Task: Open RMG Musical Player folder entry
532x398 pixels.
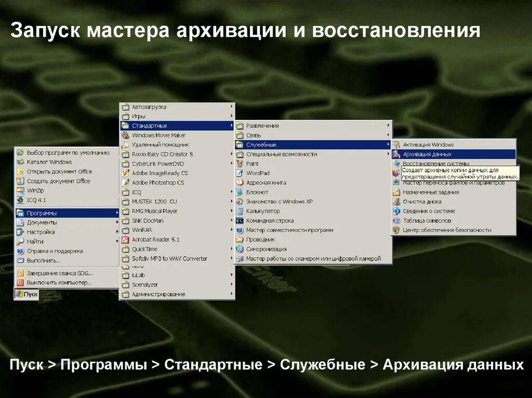Action: 177,211
